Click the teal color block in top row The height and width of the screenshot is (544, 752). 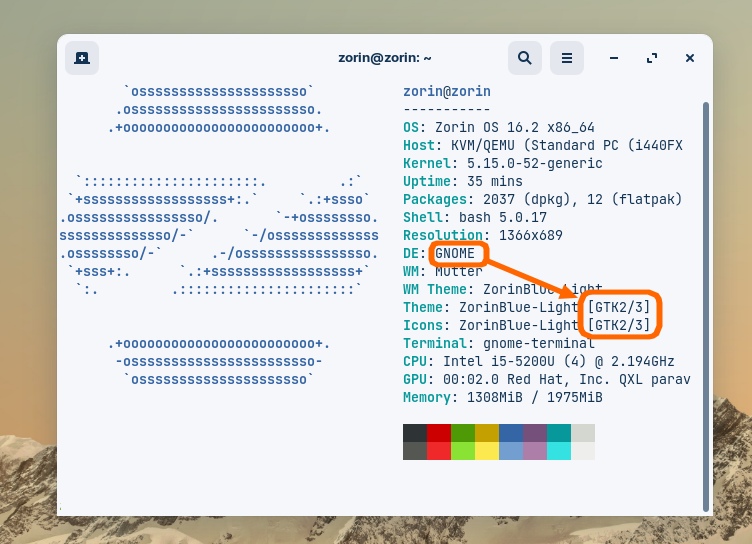(x=559, y=433)
